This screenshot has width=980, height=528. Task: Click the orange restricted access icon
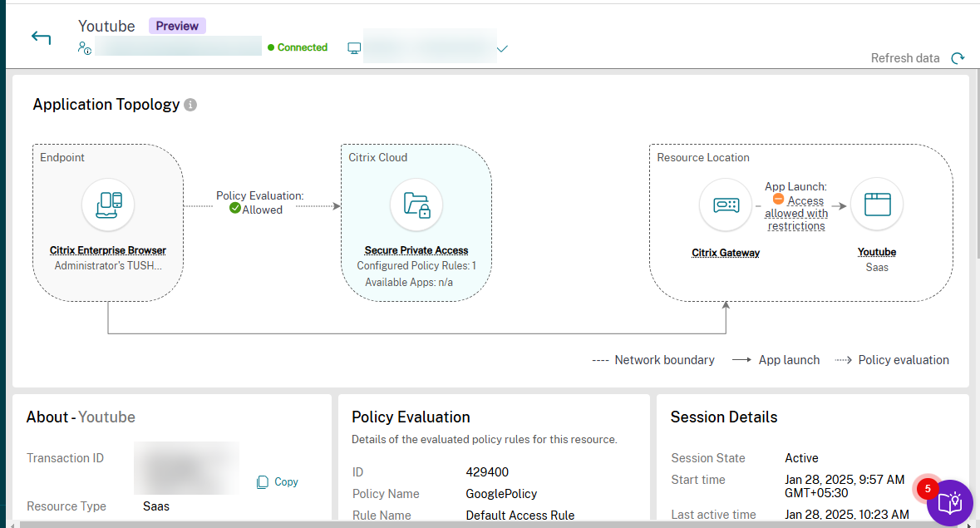[x=778, y=199]
